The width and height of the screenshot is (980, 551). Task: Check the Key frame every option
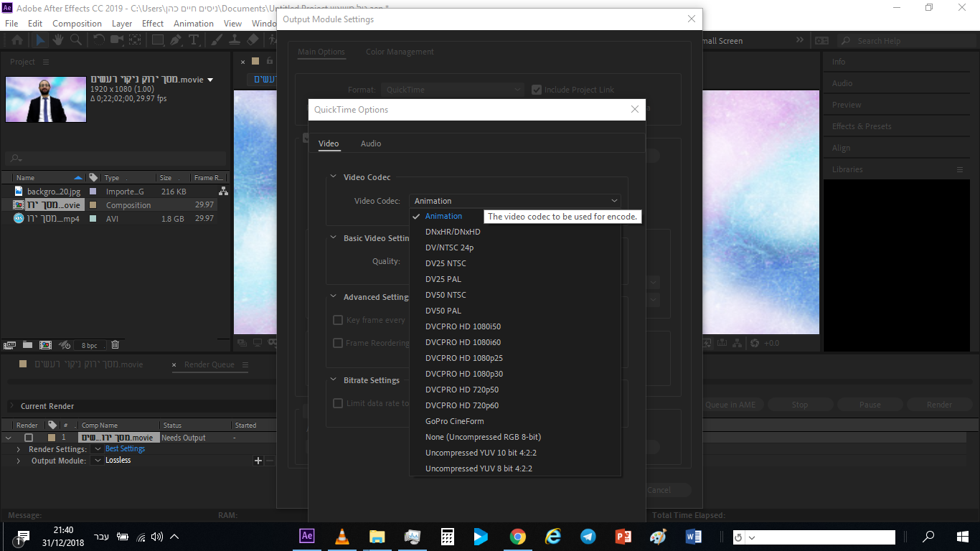tap(338, 320)
